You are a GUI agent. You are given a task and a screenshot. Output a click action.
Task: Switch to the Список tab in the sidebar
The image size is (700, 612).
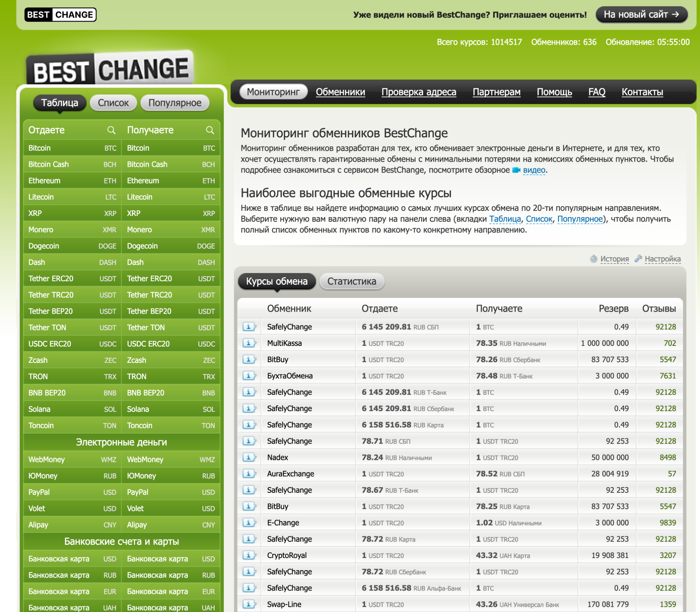click(x=113, y=103)
